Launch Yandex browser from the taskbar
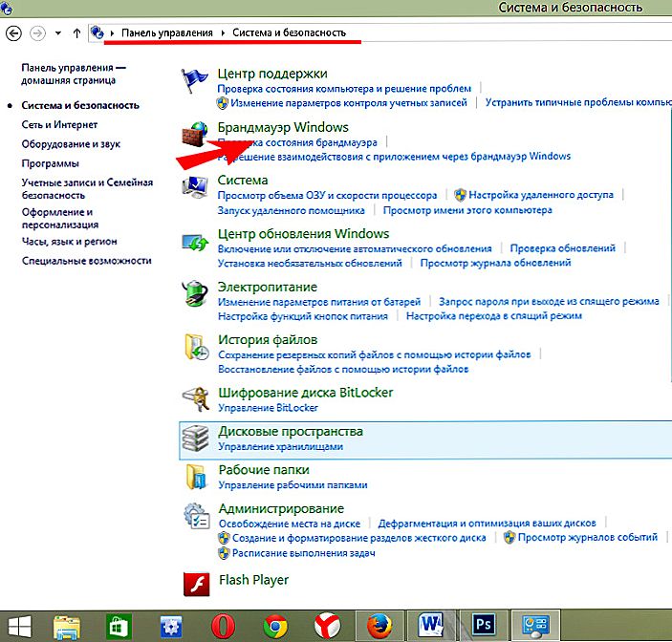This screenshot has width=672, height=642. 327,626
